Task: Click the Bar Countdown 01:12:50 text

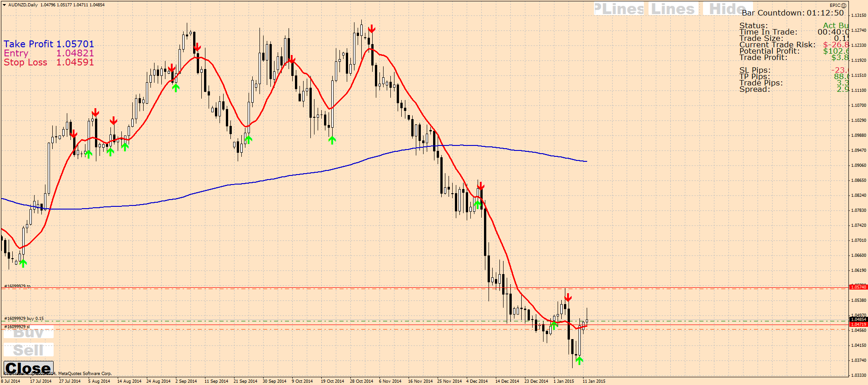Action: [x=793, y=13]
